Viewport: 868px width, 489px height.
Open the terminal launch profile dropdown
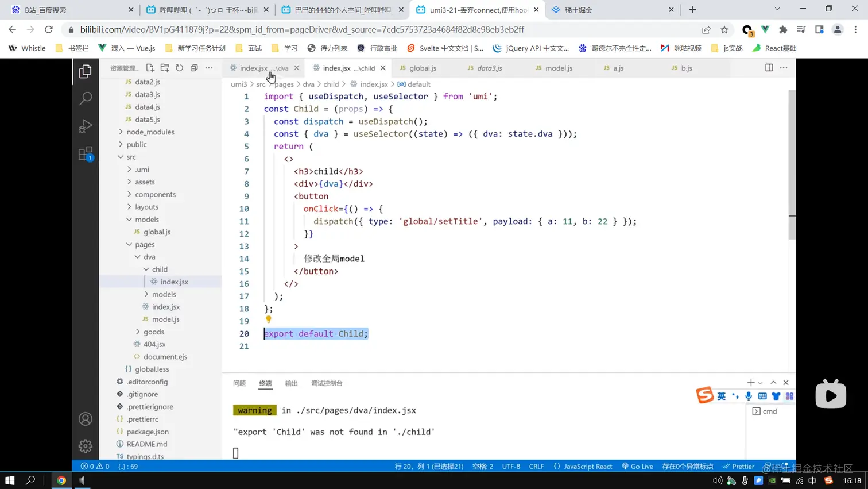761,383
